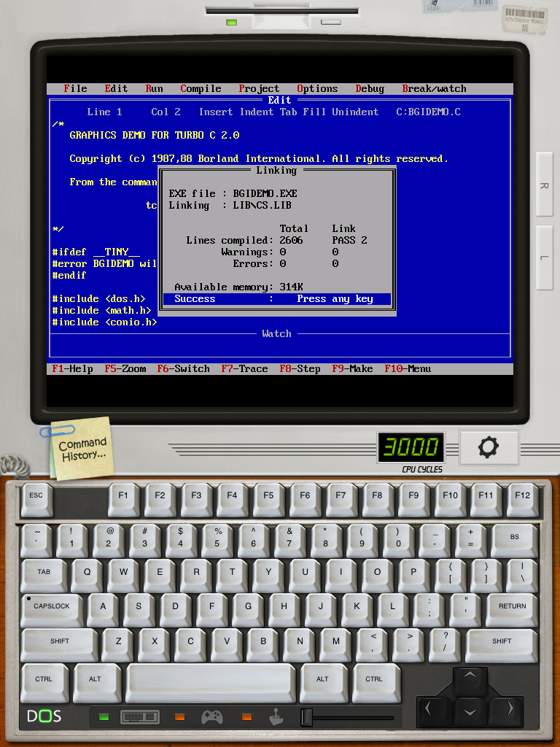The height and width of the screenshot is (747, 560).
Task: Tap the N key
Action: [x=300, y=644]
